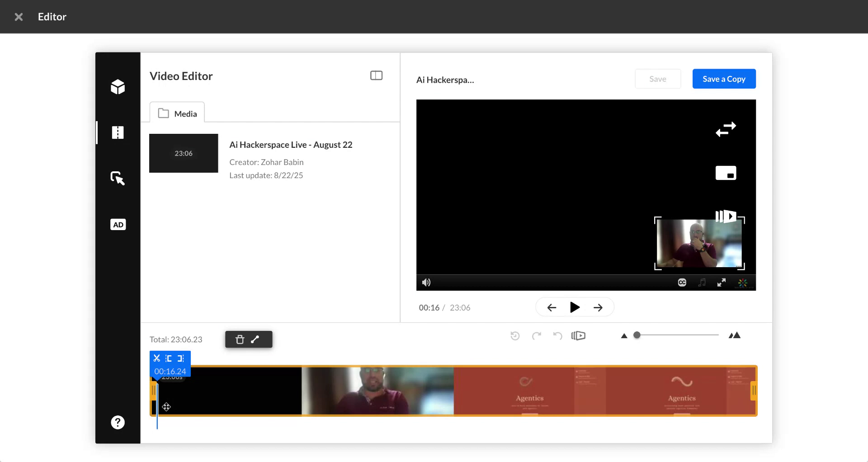Select the Ai Hackerspace Live media thumbnail
This screenshot has width=868, height=462.
[183, 153]
